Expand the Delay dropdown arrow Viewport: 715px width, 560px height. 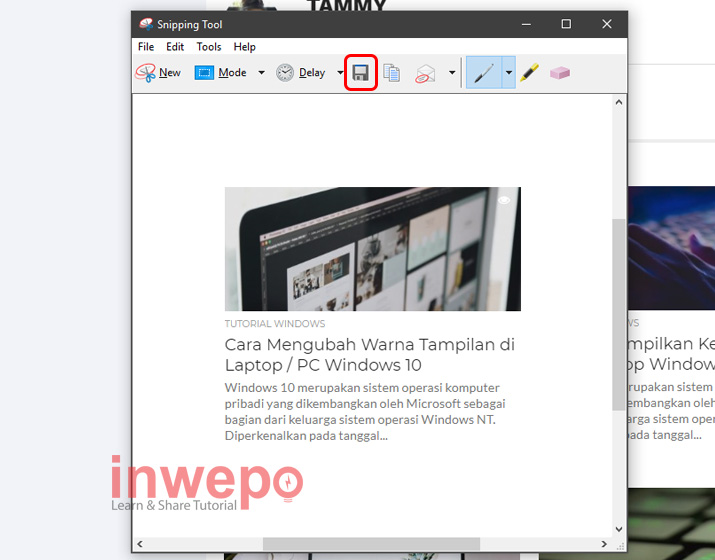point(340,73)
